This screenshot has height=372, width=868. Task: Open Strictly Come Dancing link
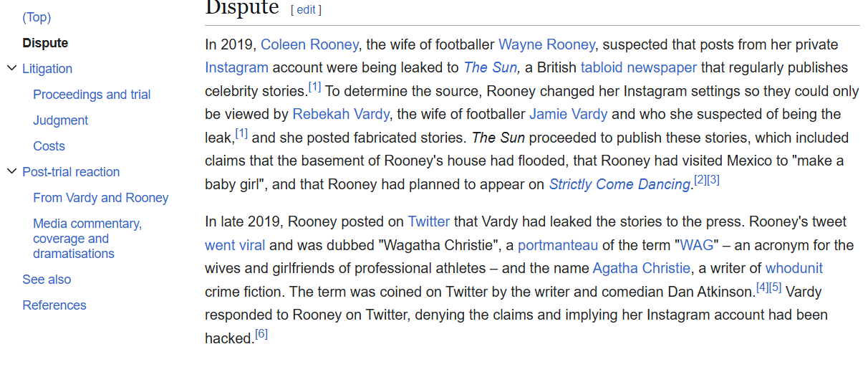619,184
